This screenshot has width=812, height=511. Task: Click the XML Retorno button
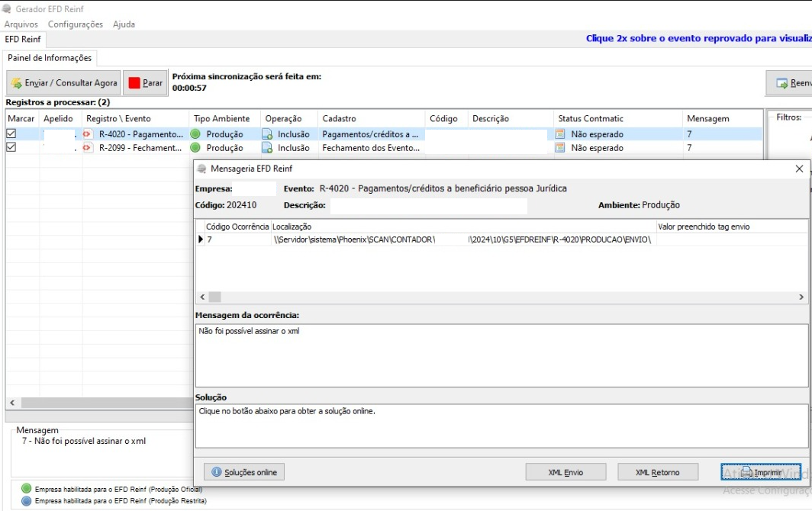pyautogui.click(x=658, y=472)
